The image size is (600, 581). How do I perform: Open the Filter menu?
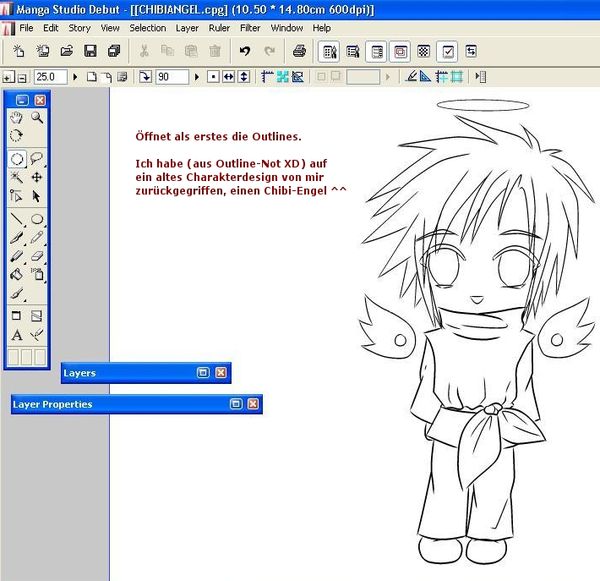(x=250, y=28)
